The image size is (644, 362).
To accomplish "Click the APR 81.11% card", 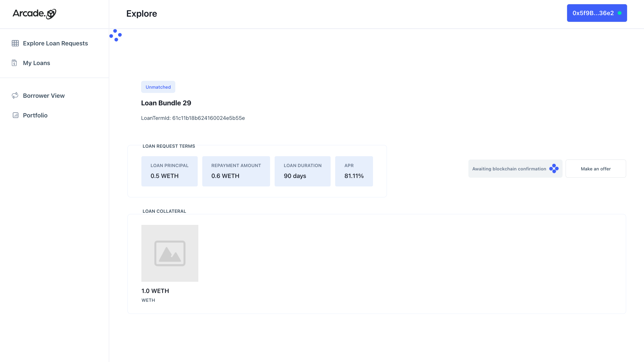I will (x=354, y=171).
